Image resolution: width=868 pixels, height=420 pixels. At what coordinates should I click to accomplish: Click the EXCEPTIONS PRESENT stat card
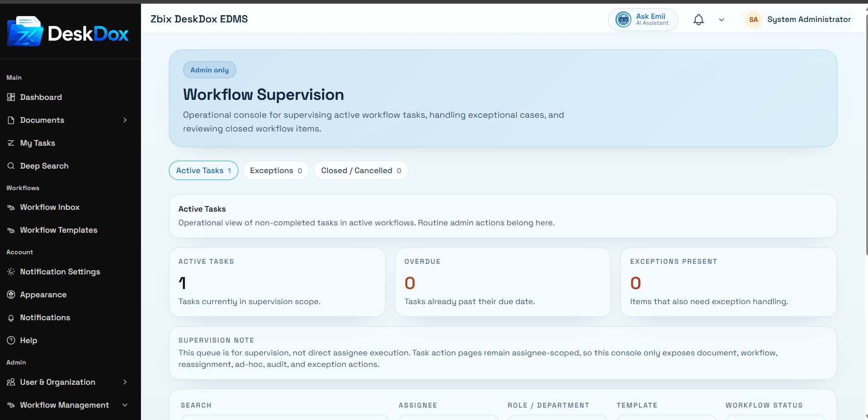728,282
